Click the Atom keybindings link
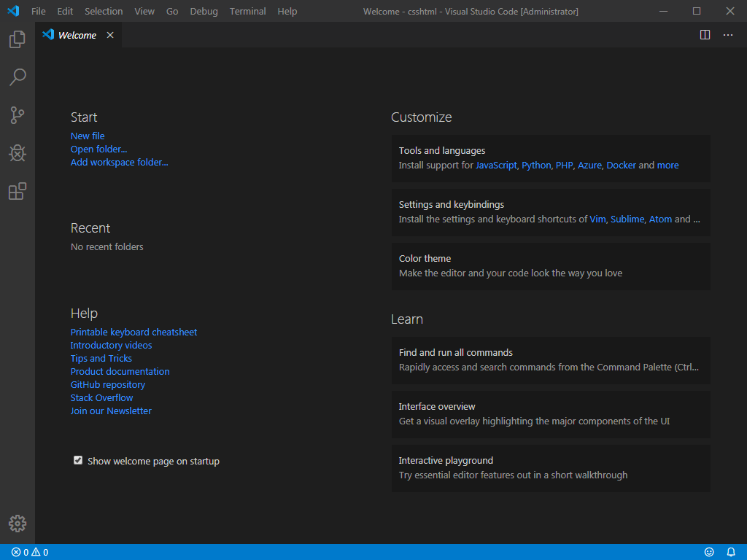This screenshot has width=747, height=560. 660,219
